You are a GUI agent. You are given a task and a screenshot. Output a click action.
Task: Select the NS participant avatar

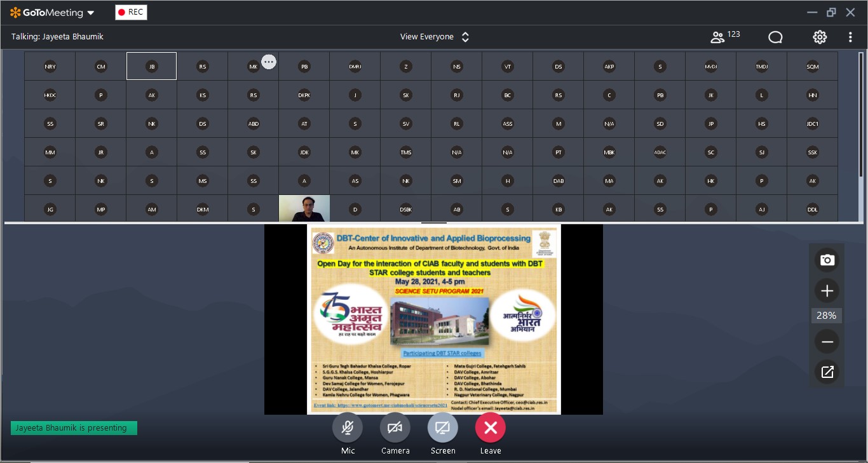coord(457,66)
